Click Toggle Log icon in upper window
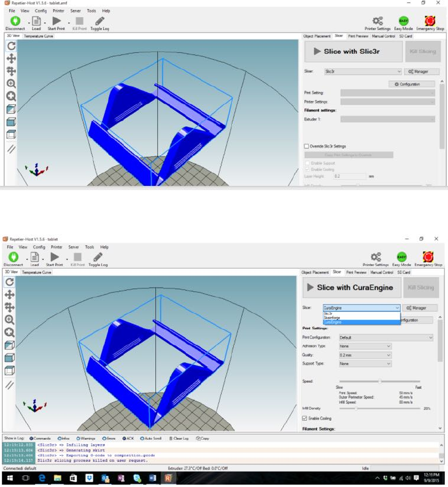Image resolution: width=448 pixels, height=487 pixels. [x=100, y=21]
